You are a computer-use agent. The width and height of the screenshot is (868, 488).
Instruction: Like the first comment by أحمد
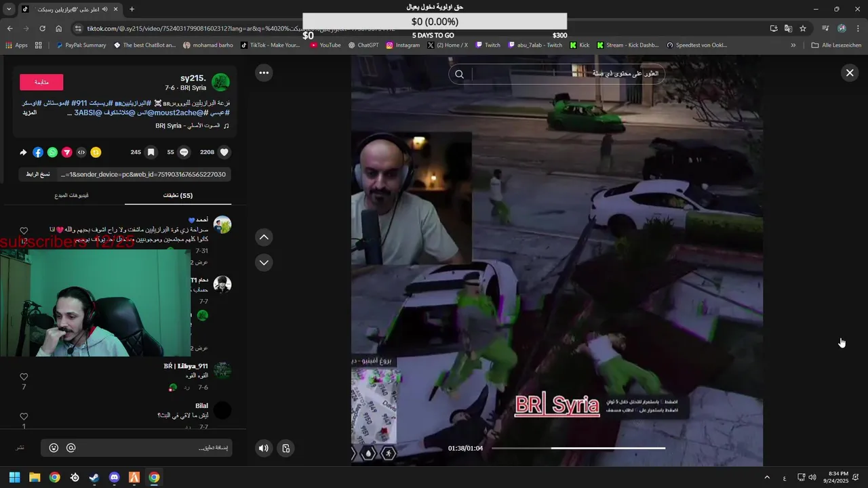pyautogui.click(x=24, y=231)
